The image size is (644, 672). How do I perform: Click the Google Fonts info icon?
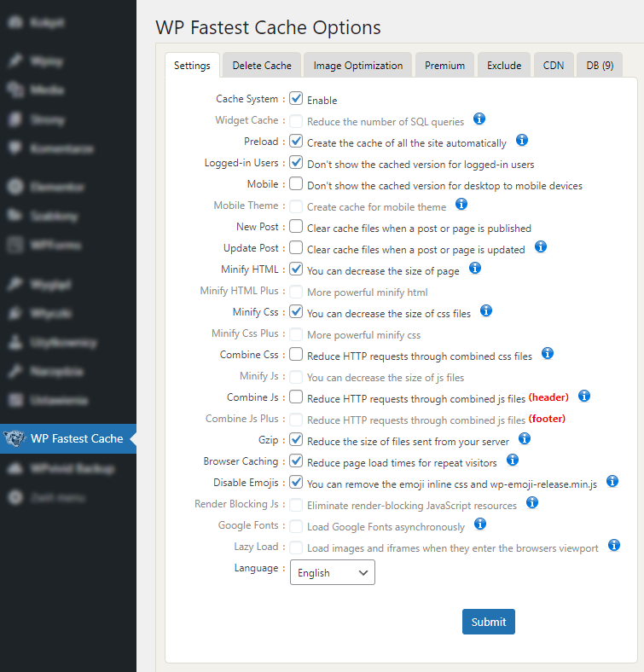[x=479, y=524]
